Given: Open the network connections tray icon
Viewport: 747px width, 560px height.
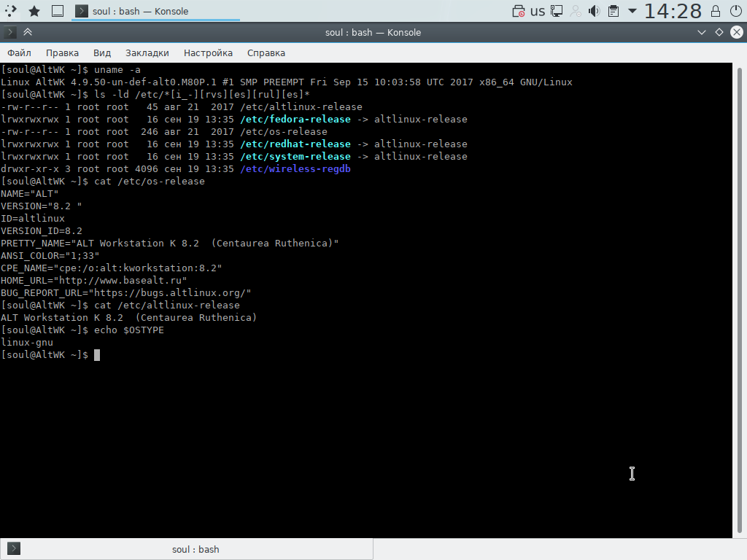Looking at the screenshot, I should (557, 11).
